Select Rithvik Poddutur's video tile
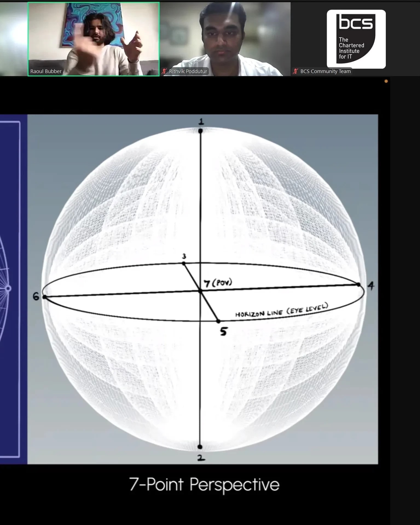This screenshot has height=525, width=420. (225, 39)
